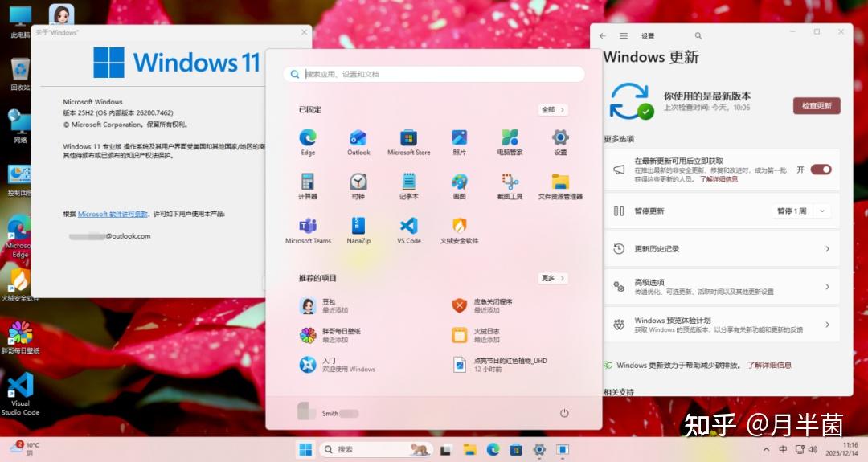
Task: Open volume control in system tray
Action: coord(813,449)
